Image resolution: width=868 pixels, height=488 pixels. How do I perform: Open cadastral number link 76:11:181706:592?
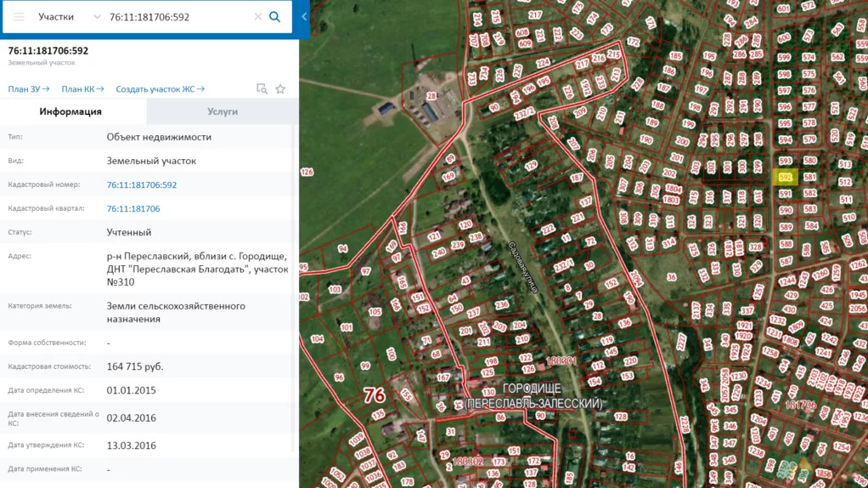tap(142, 184)
